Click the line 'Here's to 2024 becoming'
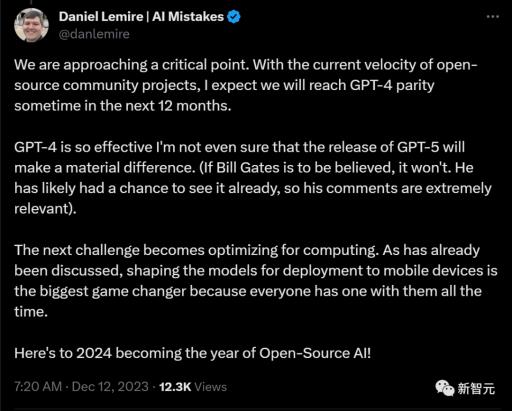 coord(192,353)
